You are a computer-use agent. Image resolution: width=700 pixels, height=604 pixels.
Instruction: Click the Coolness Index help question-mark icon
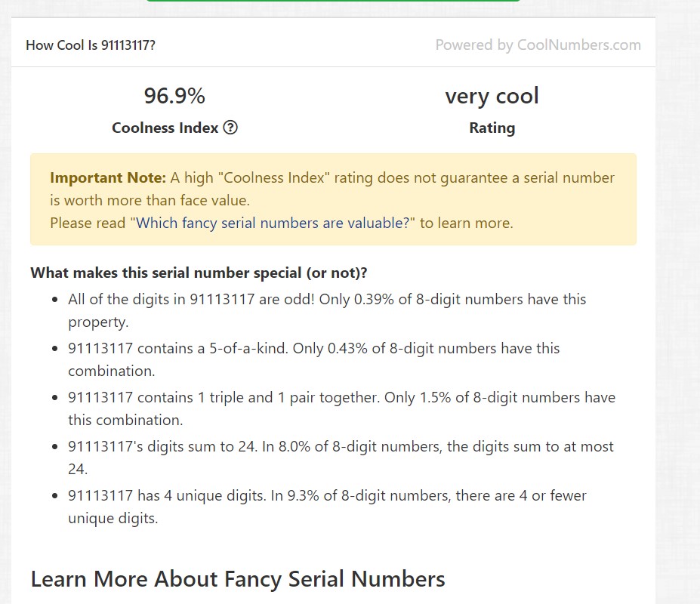tap(231, 128)
